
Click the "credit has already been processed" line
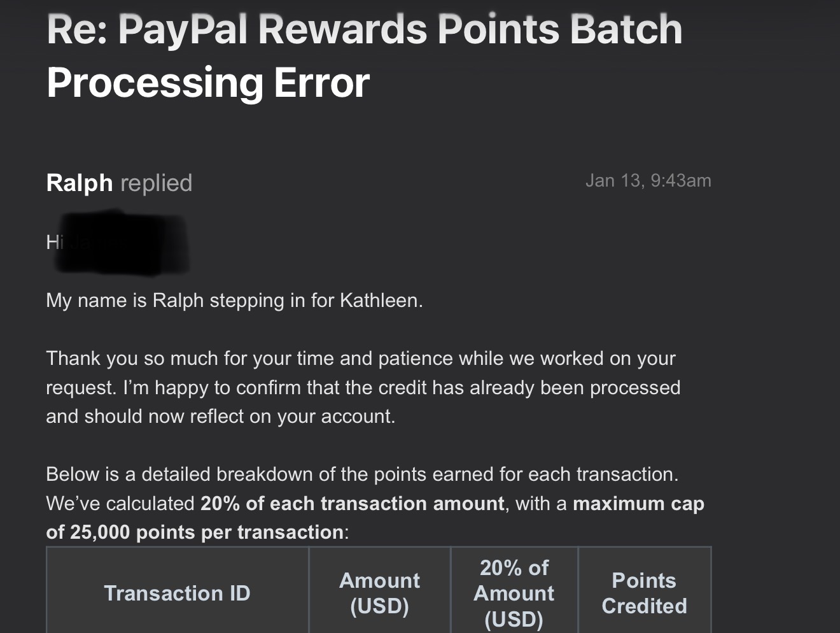click(363, 388)
